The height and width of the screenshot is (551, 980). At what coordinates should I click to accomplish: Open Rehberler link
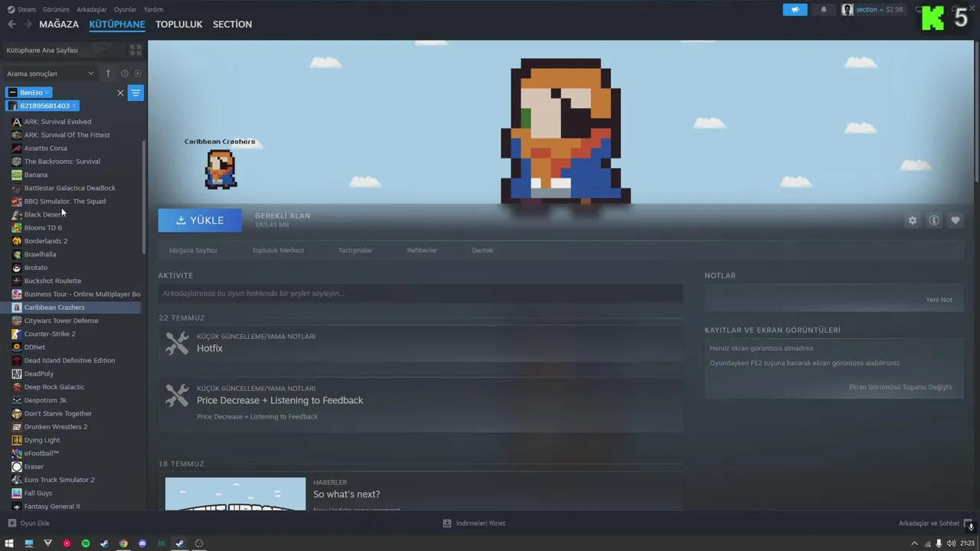pos(422,250)
